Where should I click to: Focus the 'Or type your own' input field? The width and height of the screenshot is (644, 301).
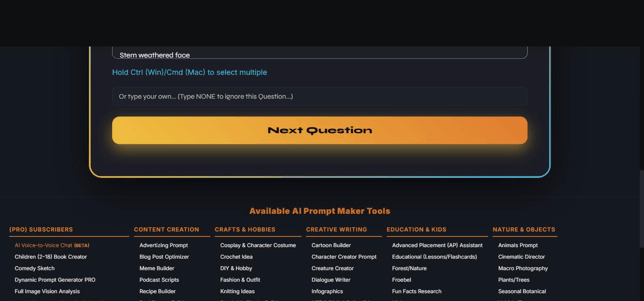click(320, 97)
